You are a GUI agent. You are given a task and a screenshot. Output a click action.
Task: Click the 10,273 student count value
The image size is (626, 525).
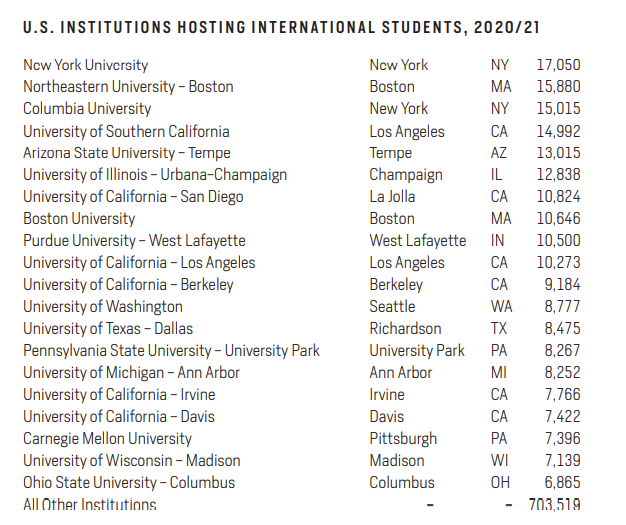pyautogui.click(x=558, y=263)
